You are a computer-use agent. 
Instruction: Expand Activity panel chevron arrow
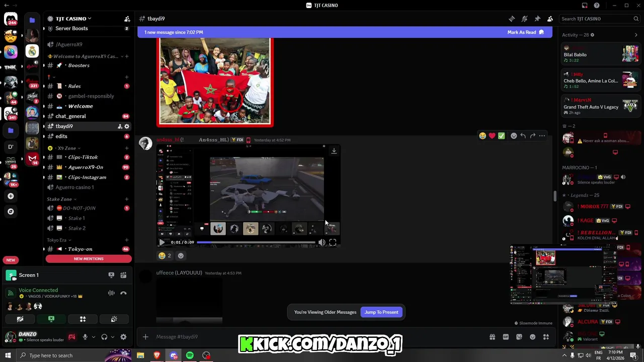(636, 35)
